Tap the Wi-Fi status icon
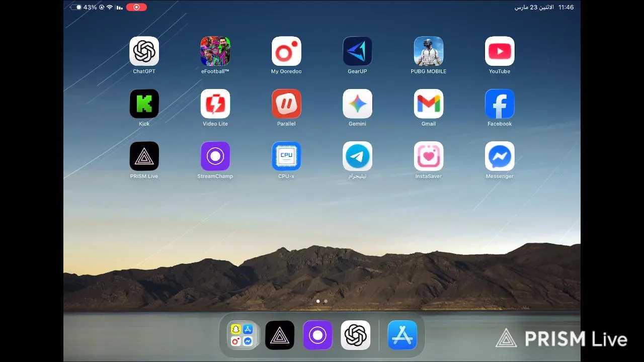The image size is (644, 362). (110, 7)
